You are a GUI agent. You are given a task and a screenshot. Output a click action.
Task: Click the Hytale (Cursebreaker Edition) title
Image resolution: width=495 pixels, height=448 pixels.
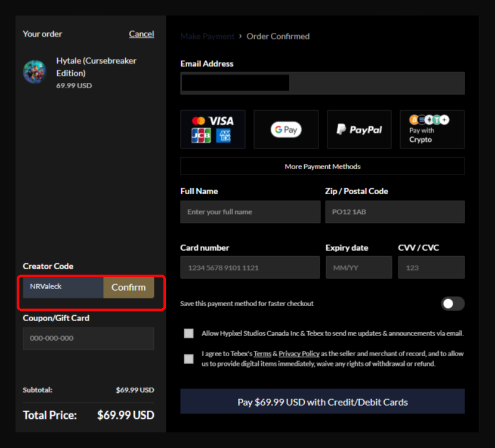coord(96,67)
